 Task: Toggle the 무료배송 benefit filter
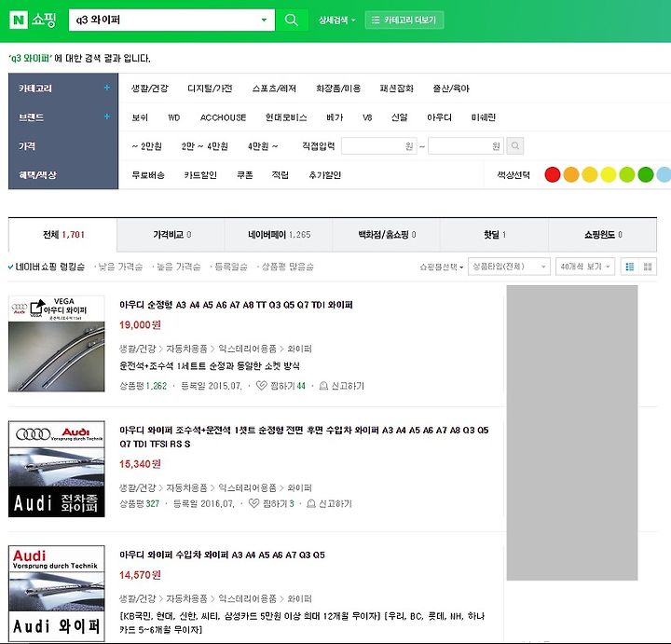click(148, 175)
